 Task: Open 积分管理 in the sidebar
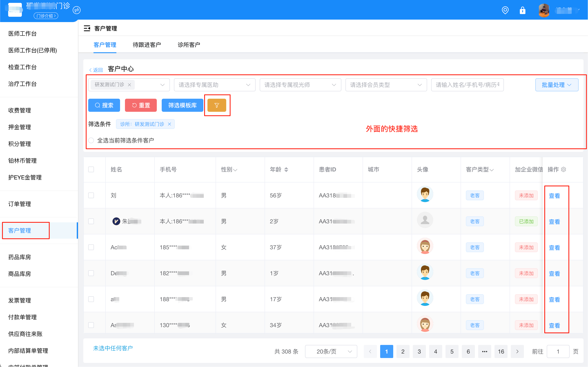tap(19, 144)
